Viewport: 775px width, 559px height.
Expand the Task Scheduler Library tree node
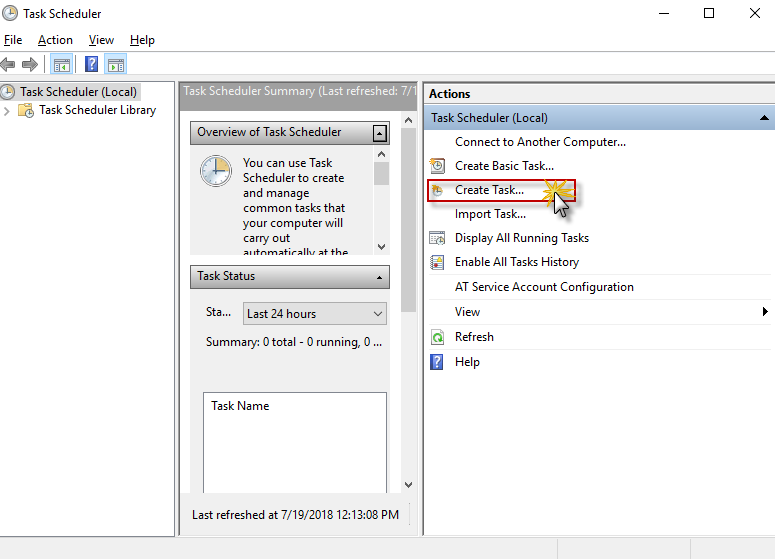pos(8,111)
